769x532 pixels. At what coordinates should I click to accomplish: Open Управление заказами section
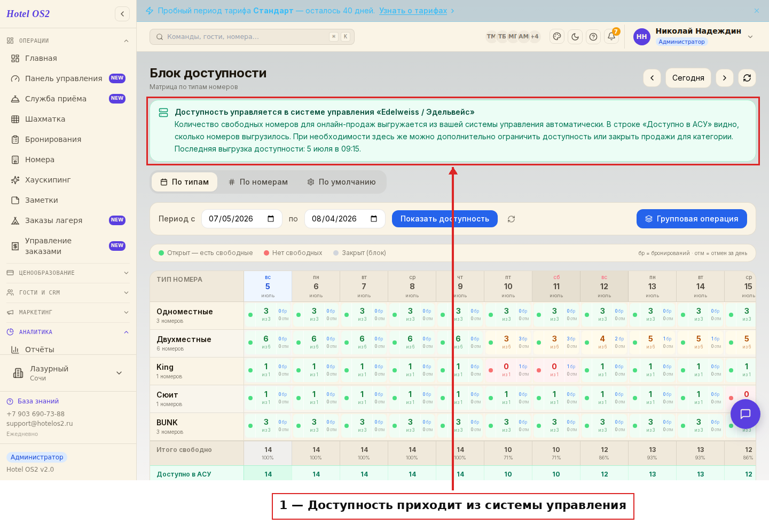point(68,246)
